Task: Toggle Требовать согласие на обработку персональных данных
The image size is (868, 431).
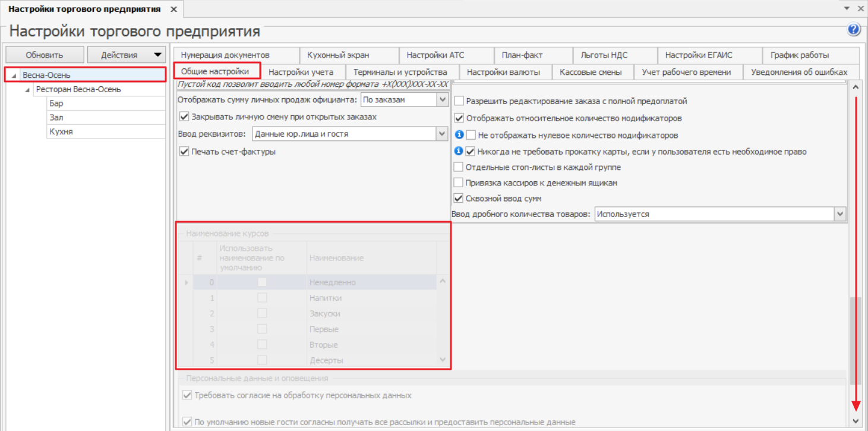Action: coord(188,395)
